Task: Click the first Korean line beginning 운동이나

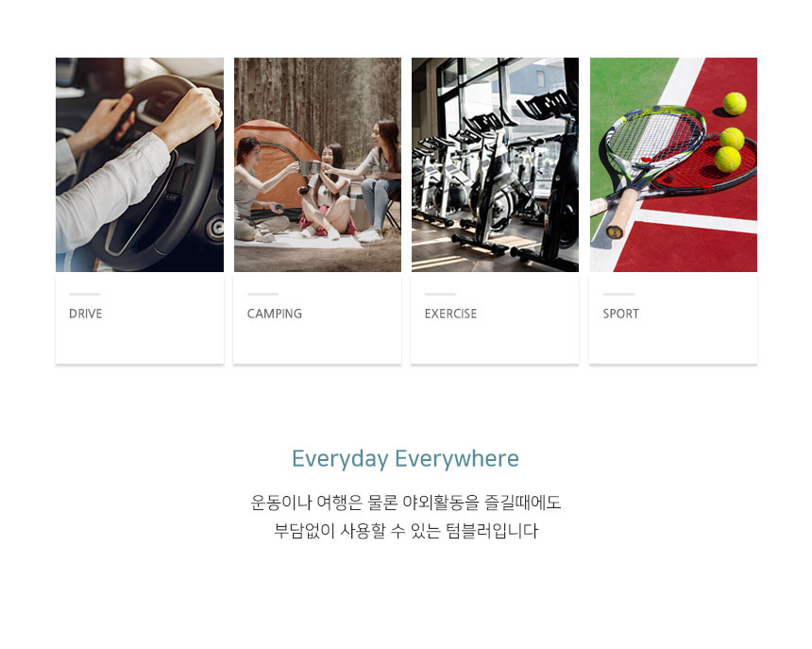Action: 406,503
